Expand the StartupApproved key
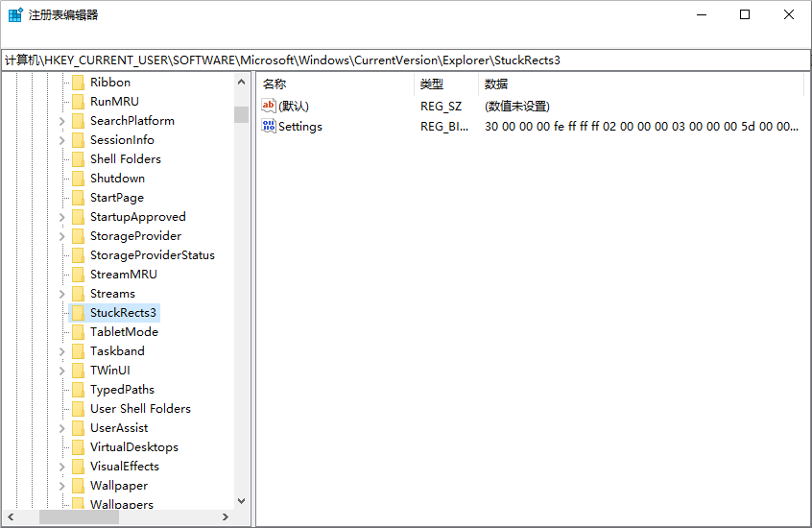The height and width of the screenshot is (528, 812). (x=62, y=217)
